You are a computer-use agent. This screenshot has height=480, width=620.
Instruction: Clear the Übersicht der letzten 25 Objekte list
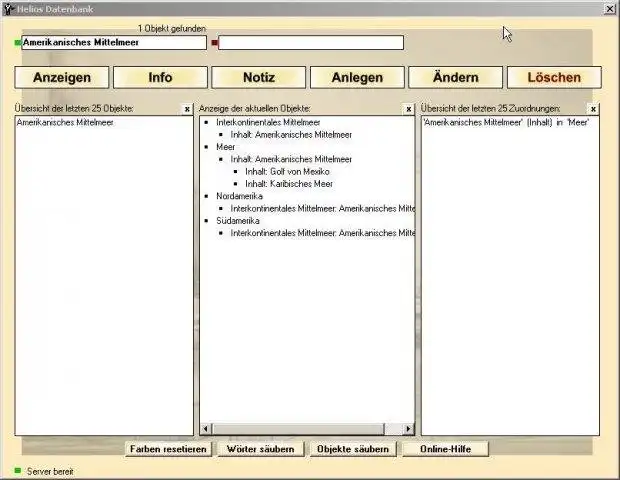point(187,109)
